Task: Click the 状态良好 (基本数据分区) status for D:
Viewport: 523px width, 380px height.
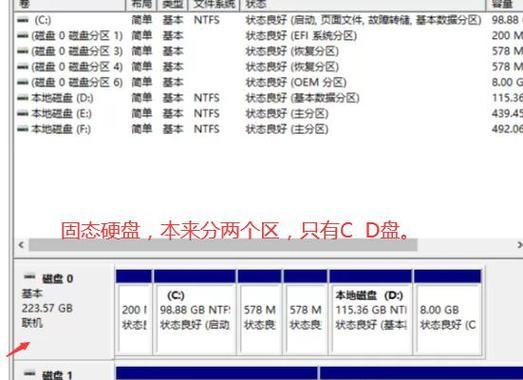Action: coord(302,98)
